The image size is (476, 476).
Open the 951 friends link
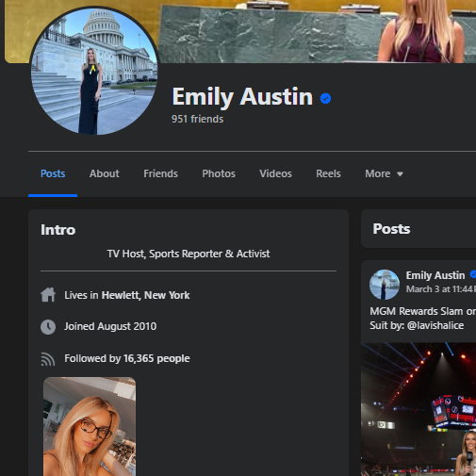(198, 119)
